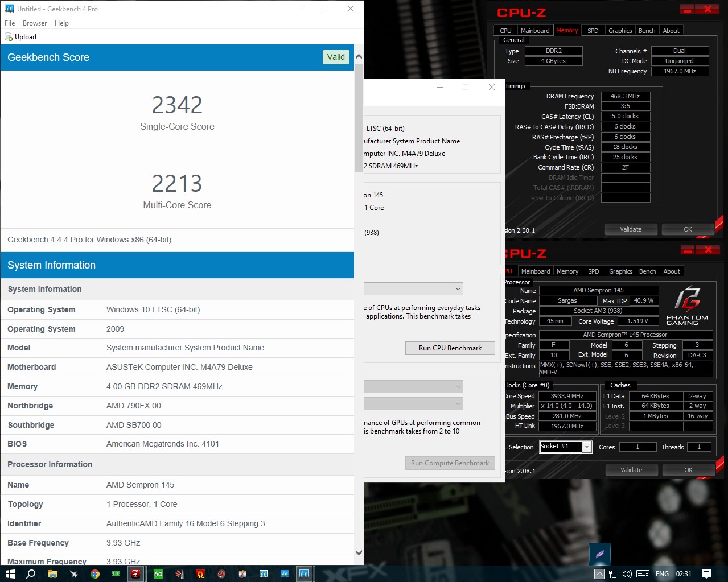This screenshot has height=582, width=728.
Task: Collapse hidden tray icons chevron
Action: (x=599, y=574)
